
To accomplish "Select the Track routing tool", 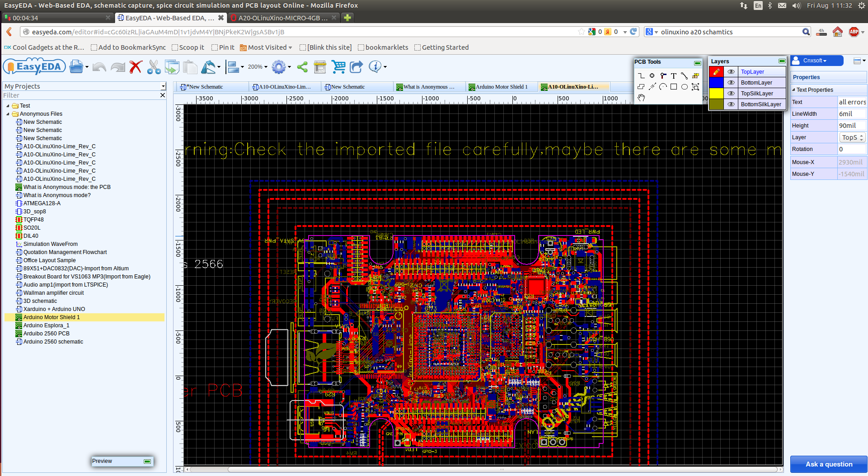I will click(641, 75).
